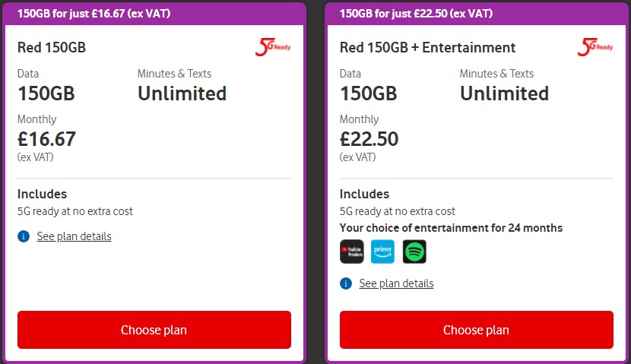Click "Your choice of entertainment for 24 months"
Viewport: 631px width, 364px height.
451,228
